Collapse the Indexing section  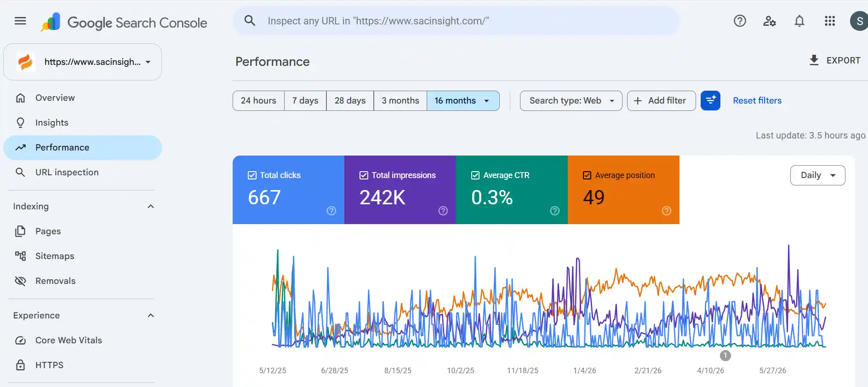pyautogui.click(x=150, y=207)
